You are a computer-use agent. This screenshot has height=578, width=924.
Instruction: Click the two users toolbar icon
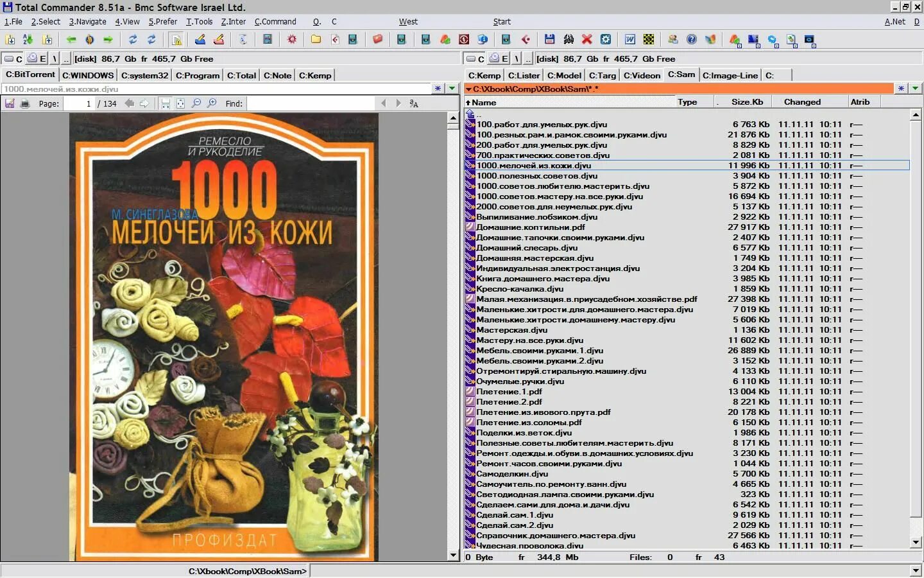(x=672, y=40)
